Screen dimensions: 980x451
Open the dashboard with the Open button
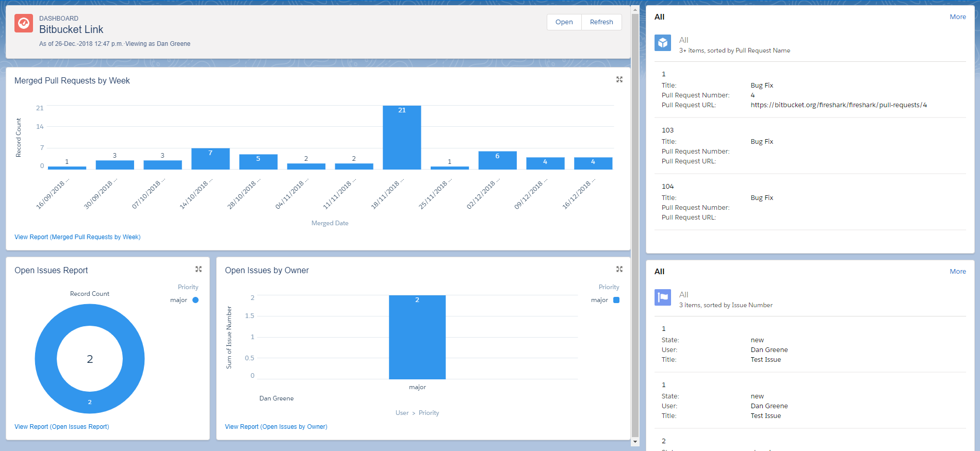coord(564,22)
